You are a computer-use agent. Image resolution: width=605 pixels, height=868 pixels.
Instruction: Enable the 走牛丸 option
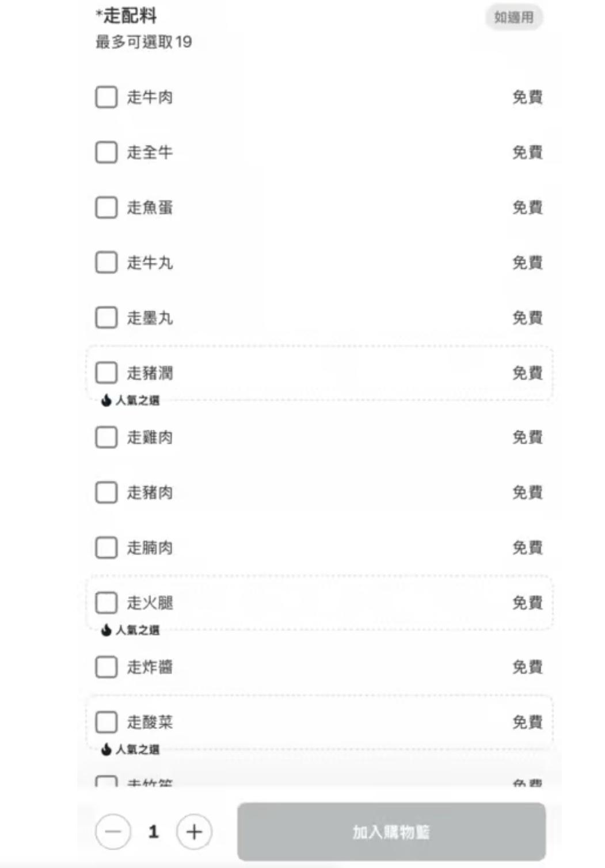tap(106, 263)
